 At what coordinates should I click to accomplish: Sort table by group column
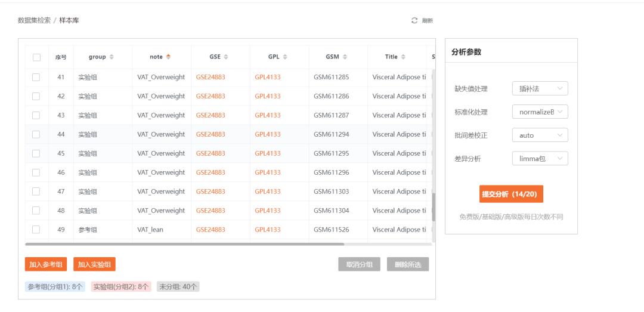coord(112,57)
